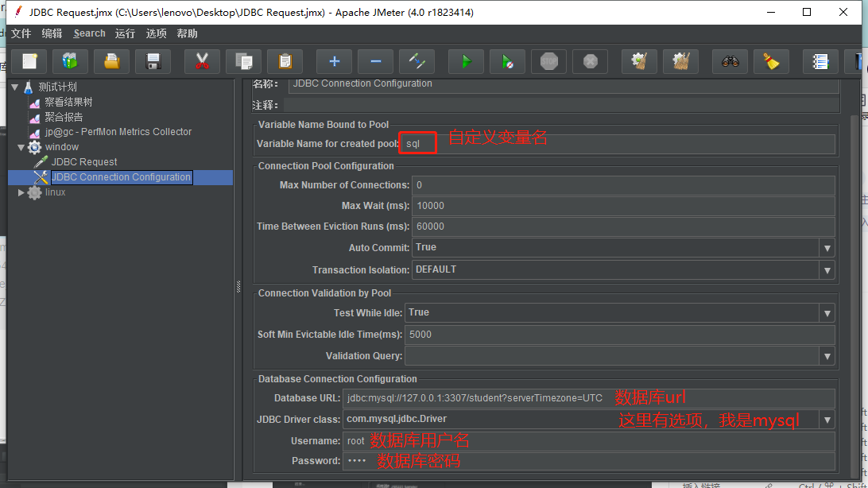The width and height of the screenshot is (868, 488).
Task: Open the 编辑 menu
Action: [x=52, y=33]
